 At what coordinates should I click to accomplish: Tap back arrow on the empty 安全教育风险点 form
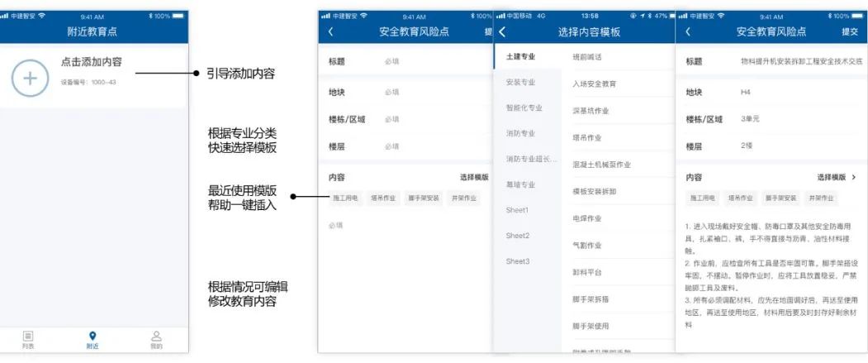[x=331, y=32]
